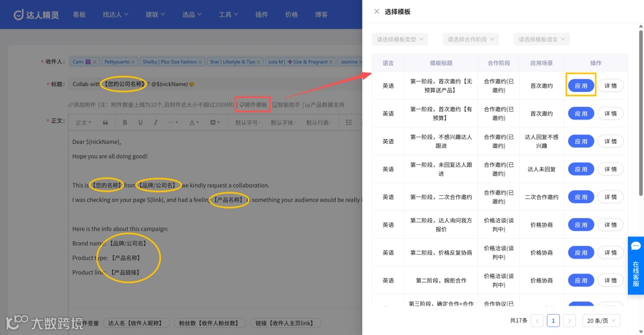
Task: Remove the Shei | Lifestyle & Tips recipient tag
Action: [x=258, y=62]
